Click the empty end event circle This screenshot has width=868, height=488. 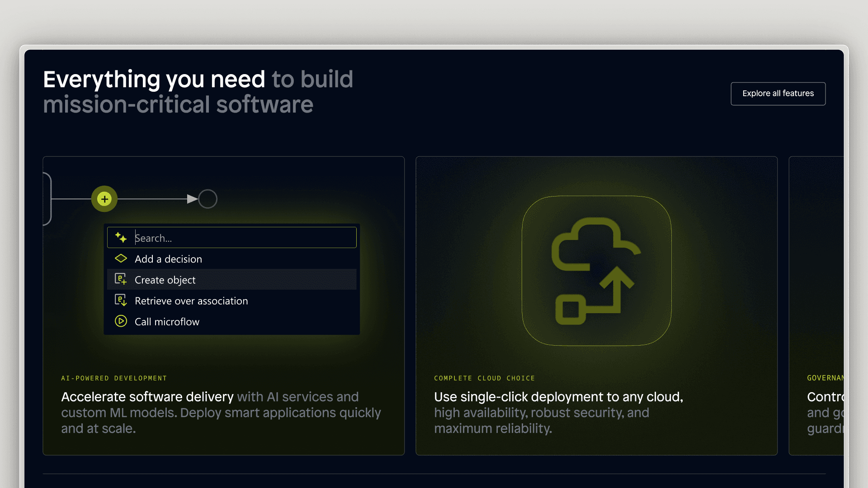coord(208,199)
